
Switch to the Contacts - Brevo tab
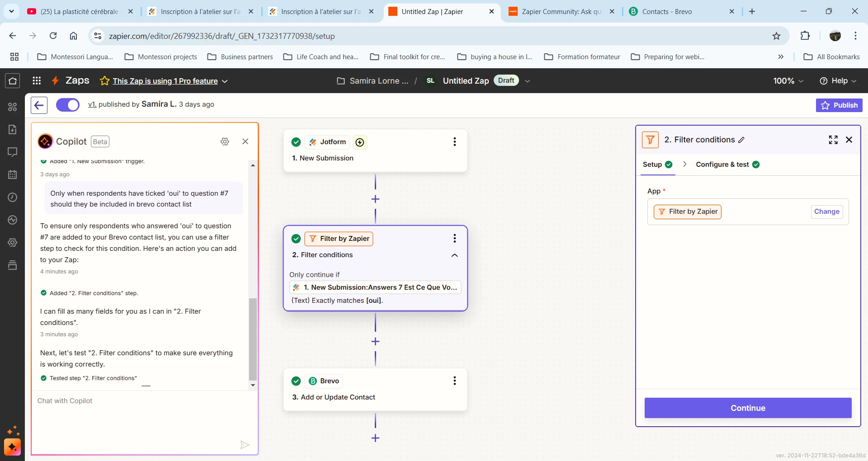click(x=681, y=12)
